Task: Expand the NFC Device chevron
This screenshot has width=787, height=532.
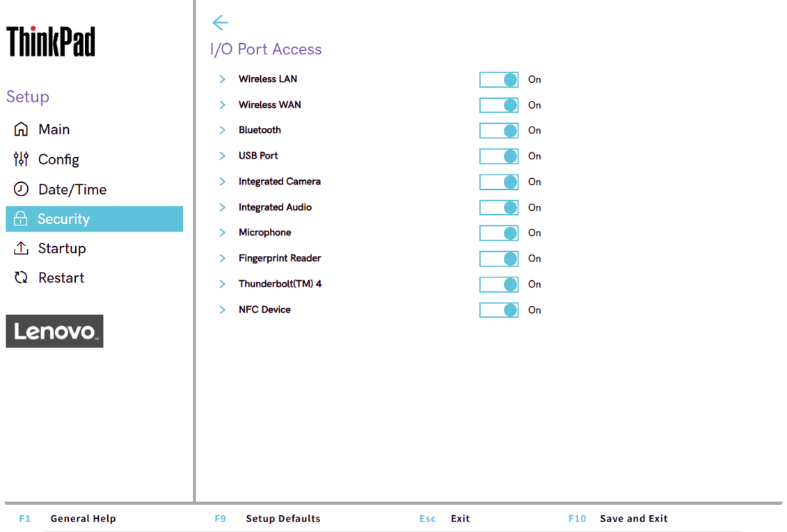Action: pos(223,310)
